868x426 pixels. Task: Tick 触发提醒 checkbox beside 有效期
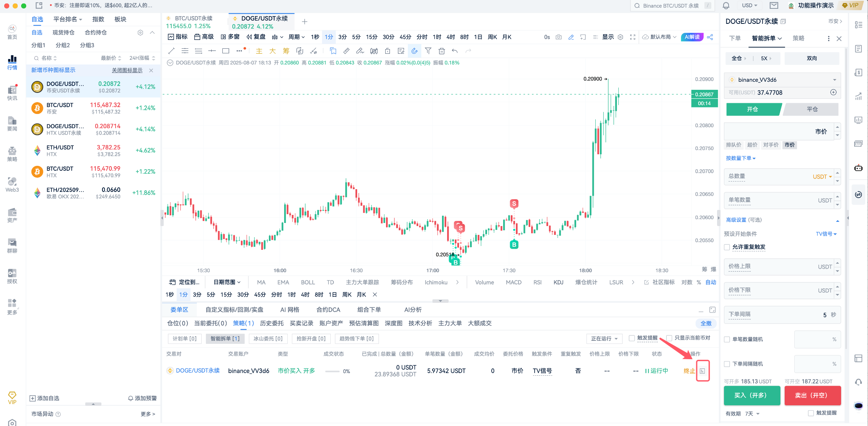[811, 413]
